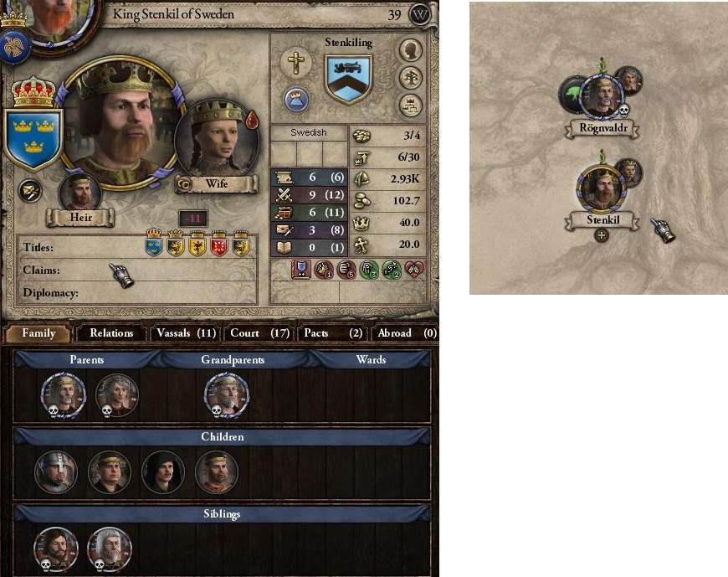Open the Vassals (11) tab

point(186,333)
